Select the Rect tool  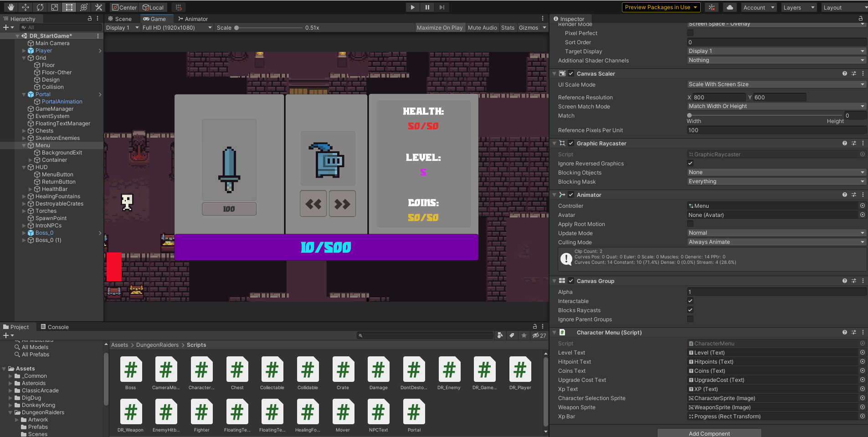click(69, 7)
